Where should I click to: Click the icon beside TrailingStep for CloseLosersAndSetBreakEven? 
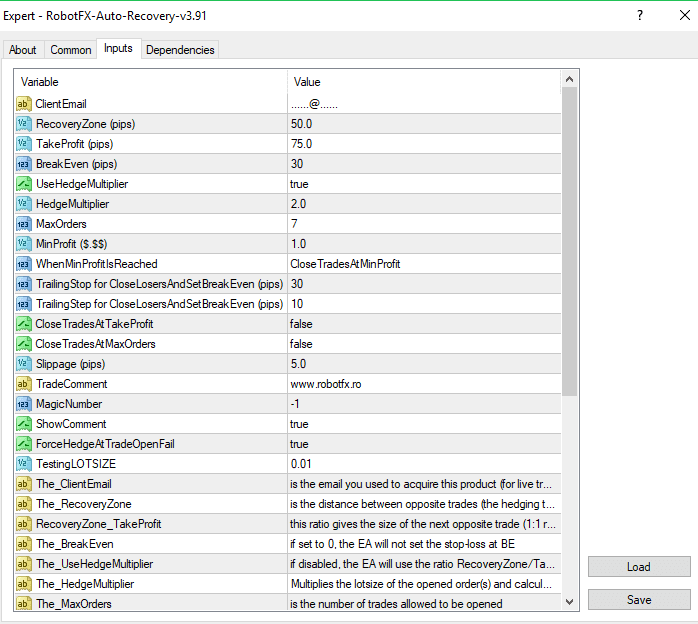point(24,304)
